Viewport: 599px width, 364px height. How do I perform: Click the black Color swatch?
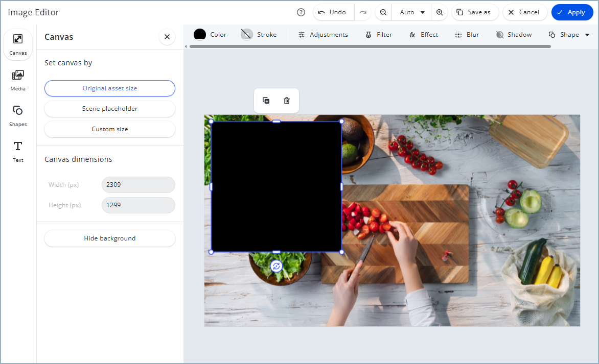point(200,35)
